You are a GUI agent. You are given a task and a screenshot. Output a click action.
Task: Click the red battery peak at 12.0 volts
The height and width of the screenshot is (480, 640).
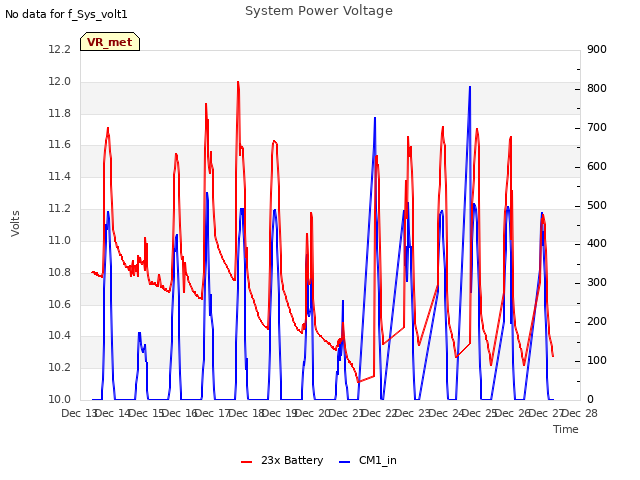point(238,82)
